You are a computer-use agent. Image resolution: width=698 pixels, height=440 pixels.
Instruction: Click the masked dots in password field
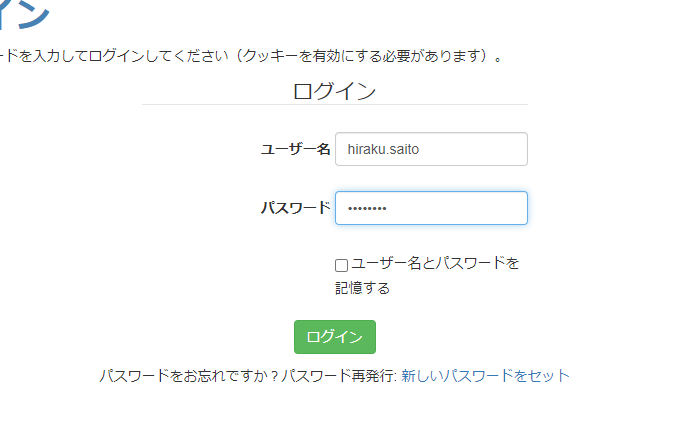[366, 208]
